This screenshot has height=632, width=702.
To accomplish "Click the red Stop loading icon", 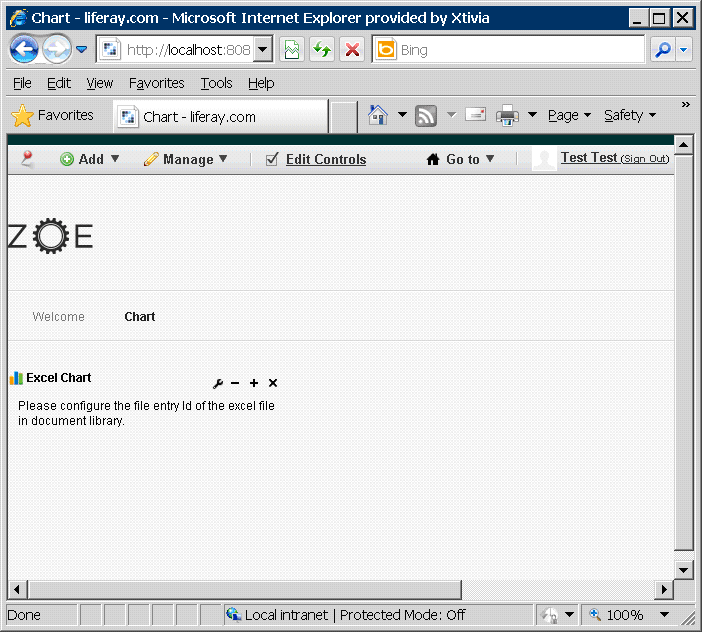I will pyautogui.click(x=352, y=50).
